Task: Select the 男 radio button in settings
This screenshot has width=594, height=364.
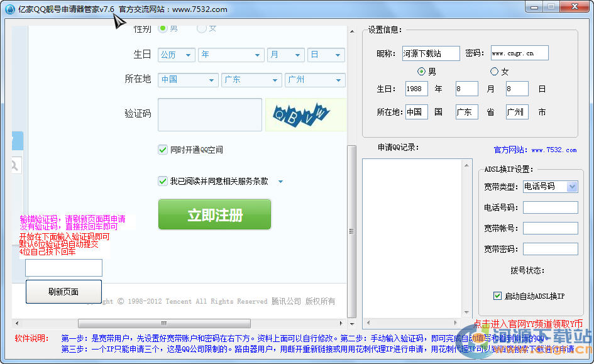Action: [x=422, y=72]
